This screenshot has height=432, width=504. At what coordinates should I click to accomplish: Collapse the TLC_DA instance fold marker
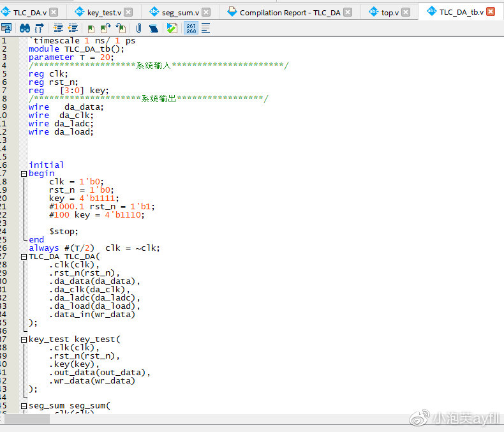pos(24,257)
